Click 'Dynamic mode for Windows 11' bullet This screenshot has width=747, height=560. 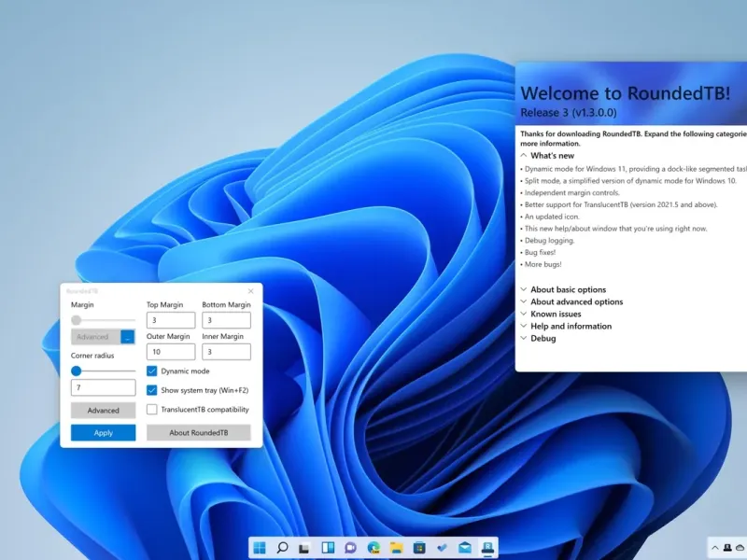pos(636,169)
